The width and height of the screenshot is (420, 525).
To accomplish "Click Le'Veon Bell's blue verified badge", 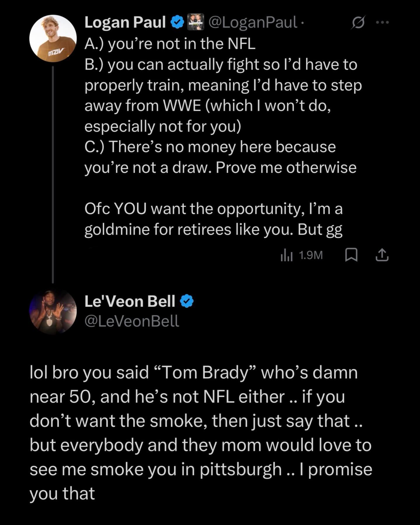I will [x=187, y=301].
